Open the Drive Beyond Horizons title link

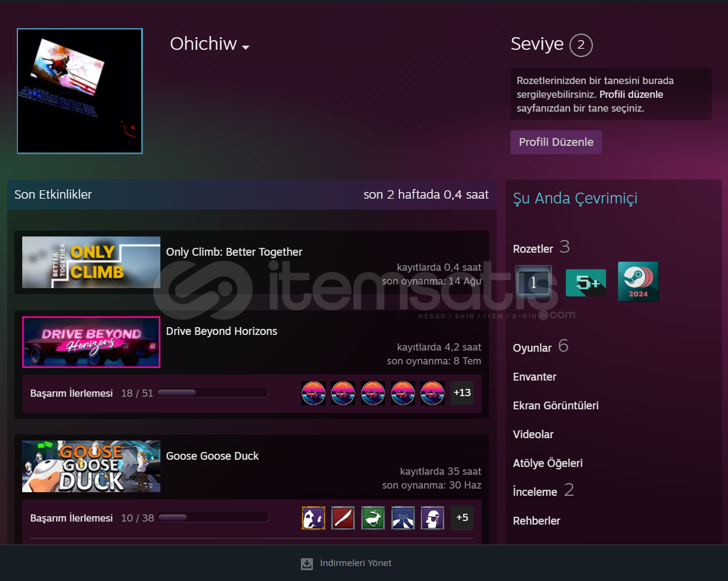tap(222, 331)
